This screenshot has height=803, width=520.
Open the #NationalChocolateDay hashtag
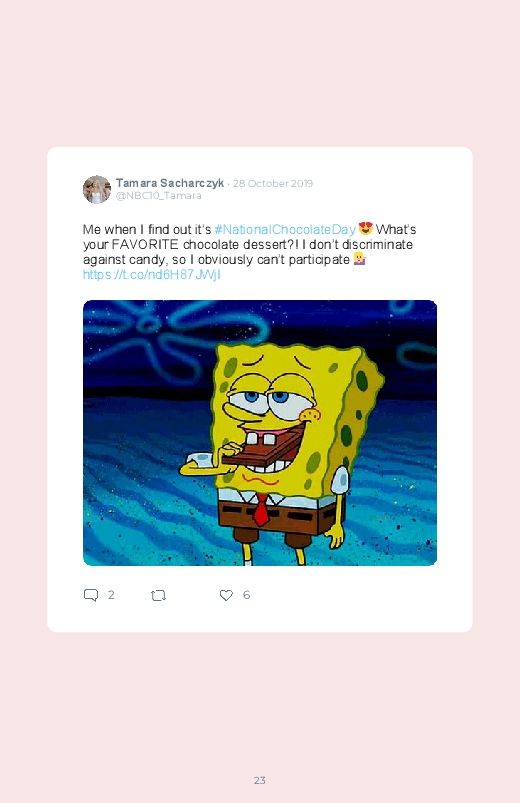pyautogui.click(x=285, y=229)
